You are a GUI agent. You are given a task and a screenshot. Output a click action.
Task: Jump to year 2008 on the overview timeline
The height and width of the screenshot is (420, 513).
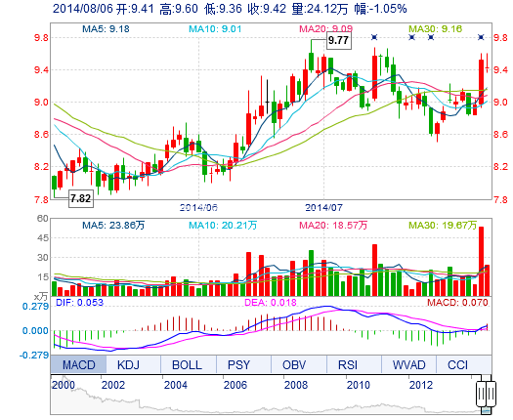click(x=296, y=385)
